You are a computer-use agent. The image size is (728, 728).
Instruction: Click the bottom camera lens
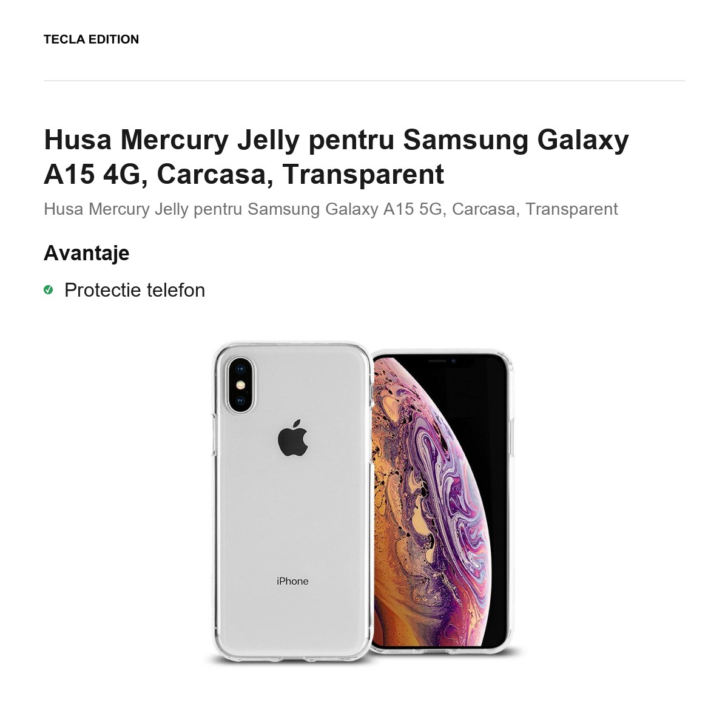[241, 400]
